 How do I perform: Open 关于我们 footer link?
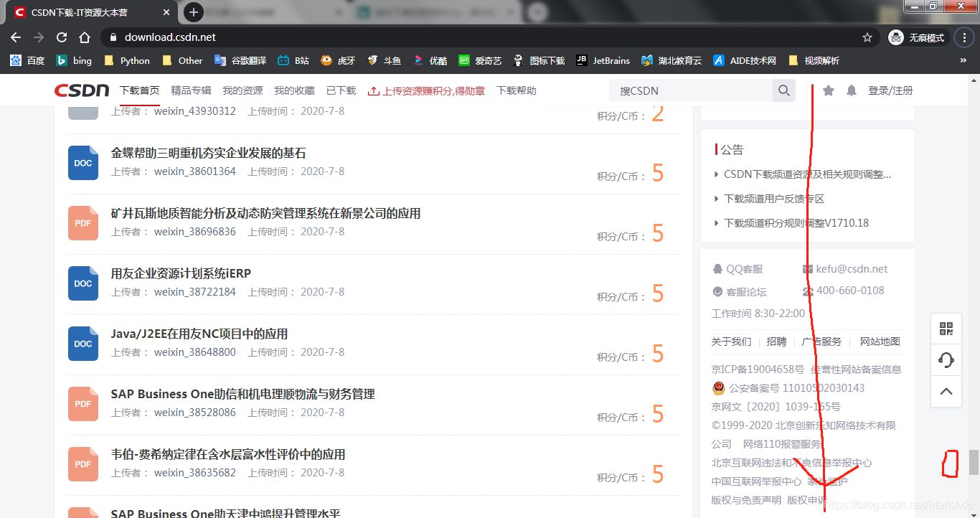point(731,342)
